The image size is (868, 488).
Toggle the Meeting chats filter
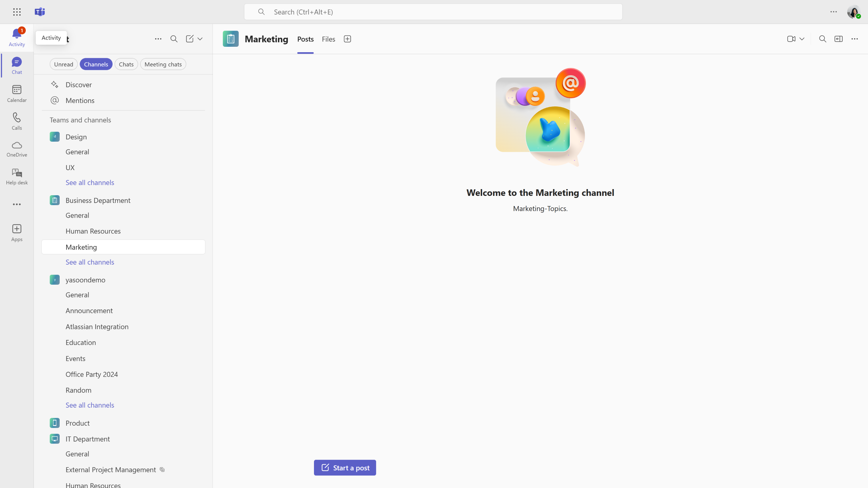(x=163, y=64)
